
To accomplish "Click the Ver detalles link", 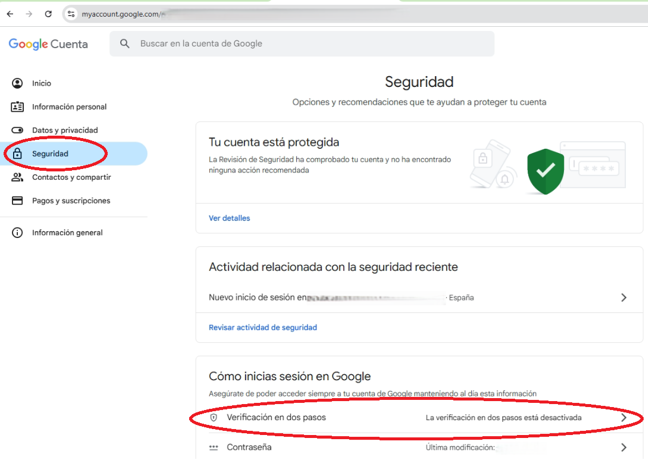I will [x=229, y=218].
